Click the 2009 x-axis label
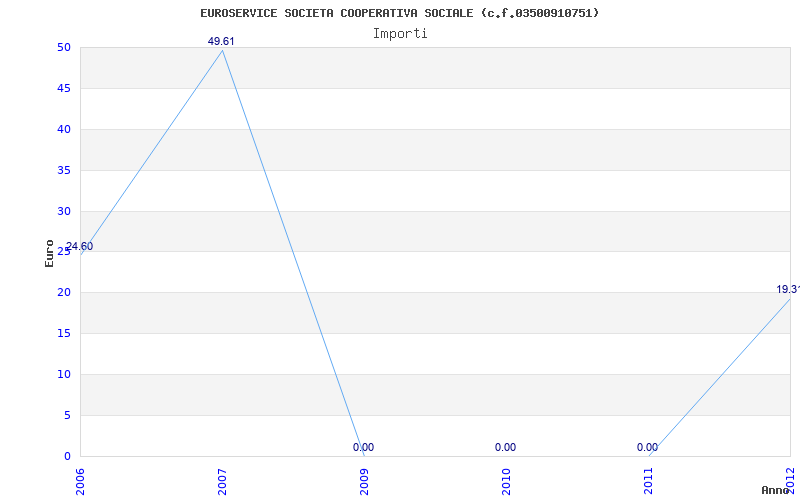The image size is (800, 500). click(364, 482)
